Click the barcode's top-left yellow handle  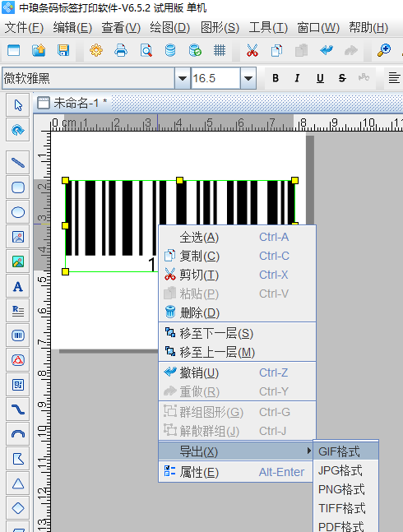coord(66,181)
